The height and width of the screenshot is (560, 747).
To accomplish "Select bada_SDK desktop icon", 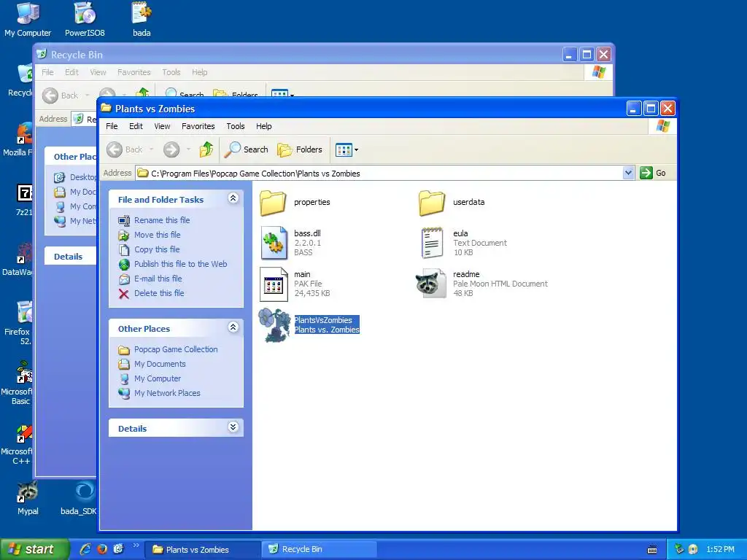I will [79, 498].
